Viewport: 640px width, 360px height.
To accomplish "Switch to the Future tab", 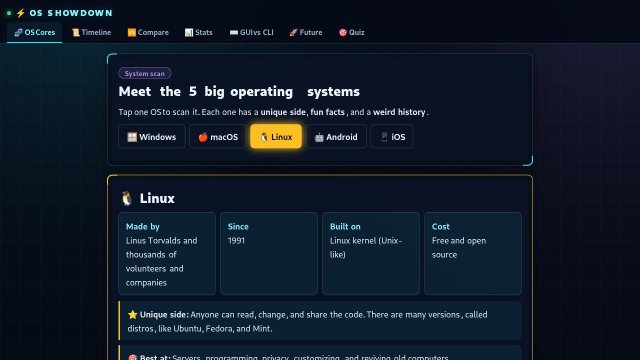I will [x=306, y=32].
